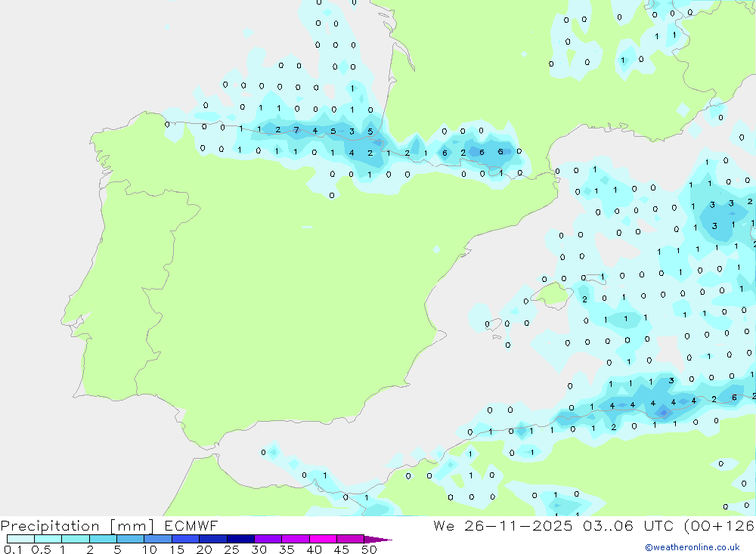Click the 0.5–1 mm legend color swatch

click(48, 539)
